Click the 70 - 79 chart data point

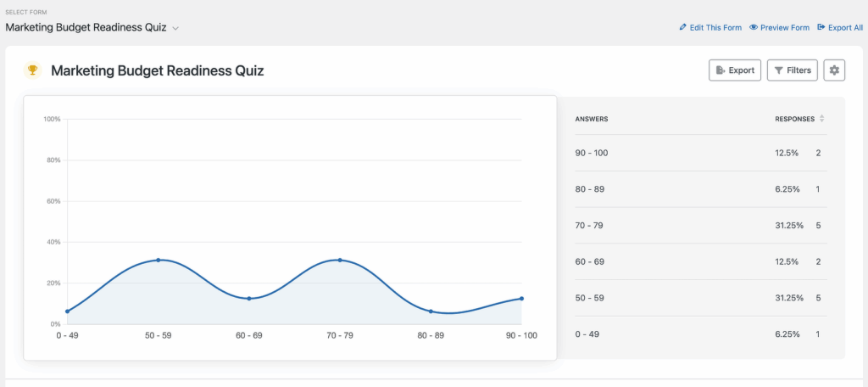340,260
